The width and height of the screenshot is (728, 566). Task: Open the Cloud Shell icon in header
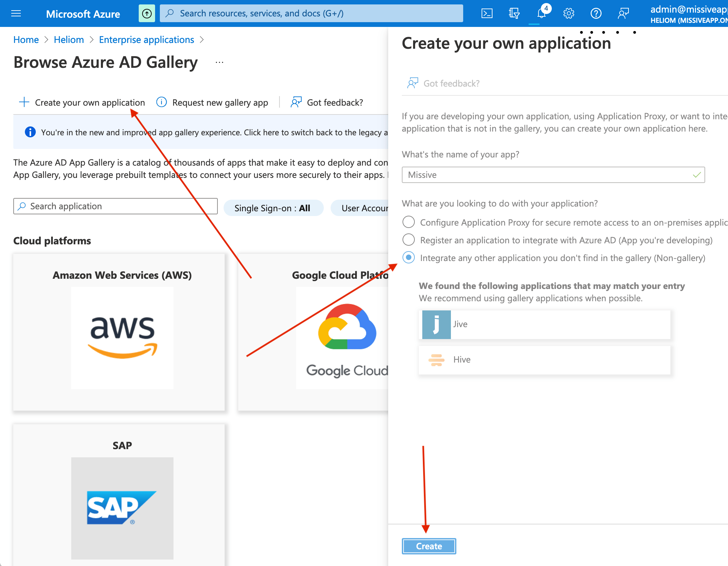coord(487,14)
